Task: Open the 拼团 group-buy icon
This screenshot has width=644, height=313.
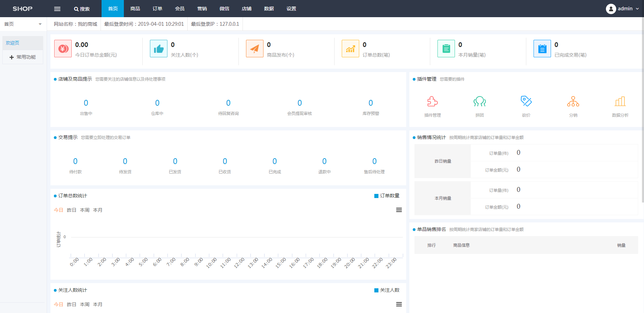Action: coord(479,102)
